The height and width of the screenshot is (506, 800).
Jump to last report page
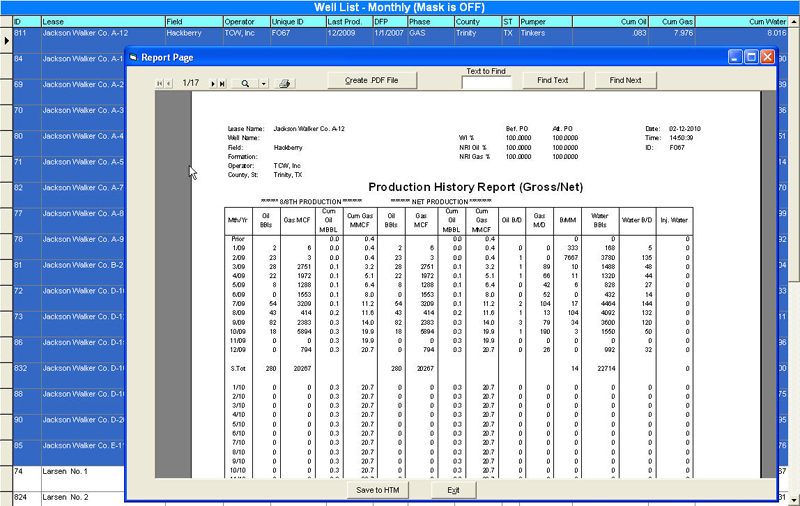222,83
